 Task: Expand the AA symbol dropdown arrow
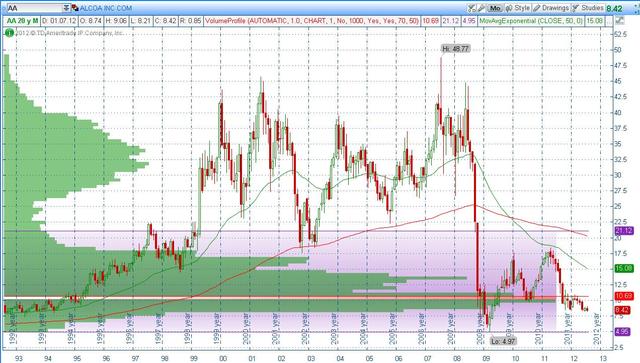click(66, 8)
